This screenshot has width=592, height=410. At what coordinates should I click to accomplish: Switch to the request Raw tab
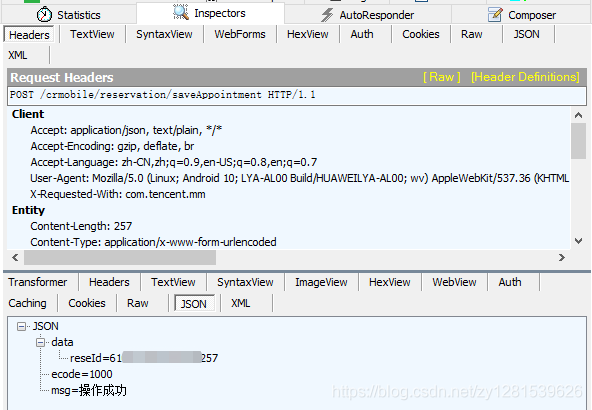pyautogui.click(x=472, y=34)
